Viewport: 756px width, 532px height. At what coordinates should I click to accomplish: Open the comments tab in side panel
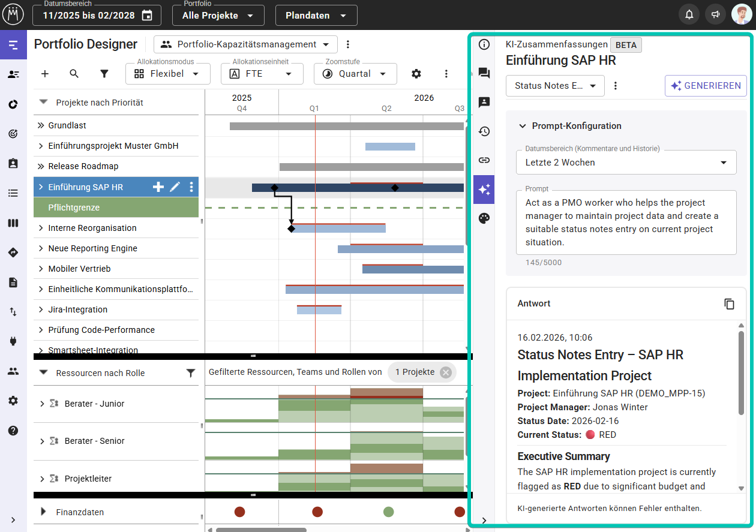point(484,73)
